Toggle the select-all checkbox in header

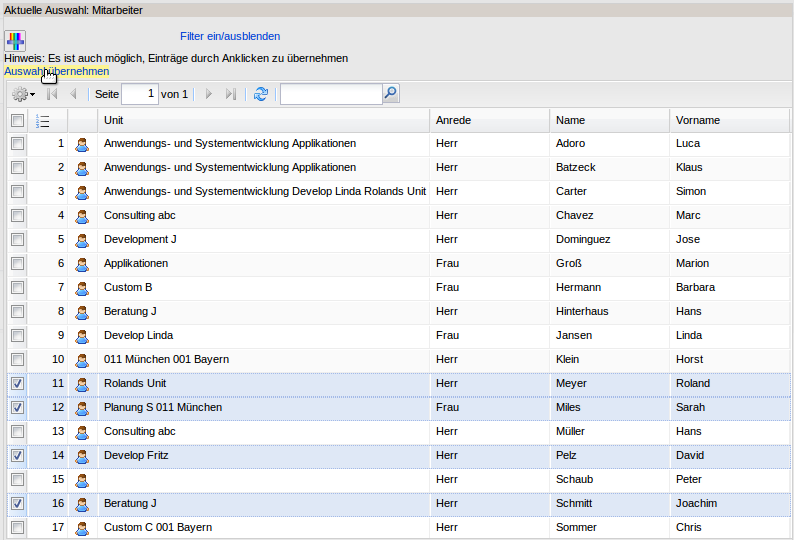click(17, 121)
